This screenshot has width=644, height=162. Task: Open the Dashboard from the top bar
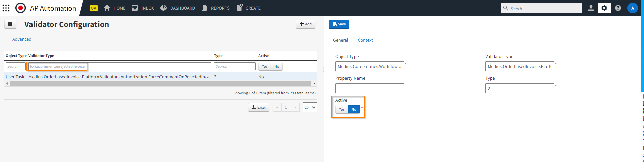pyautogui.click(x=178, y=8)
